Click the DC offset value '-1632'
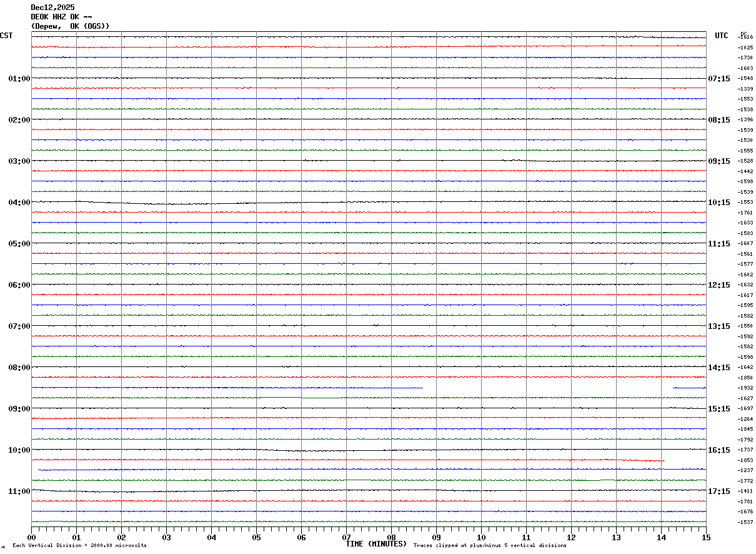 click(x=745, y=285)
